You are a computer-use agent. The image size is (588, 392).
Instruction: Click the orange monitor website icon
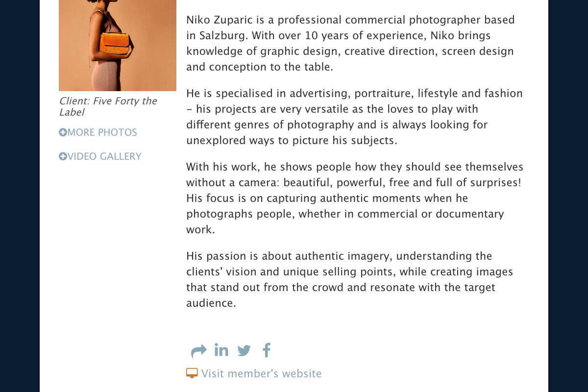[192, 373]
